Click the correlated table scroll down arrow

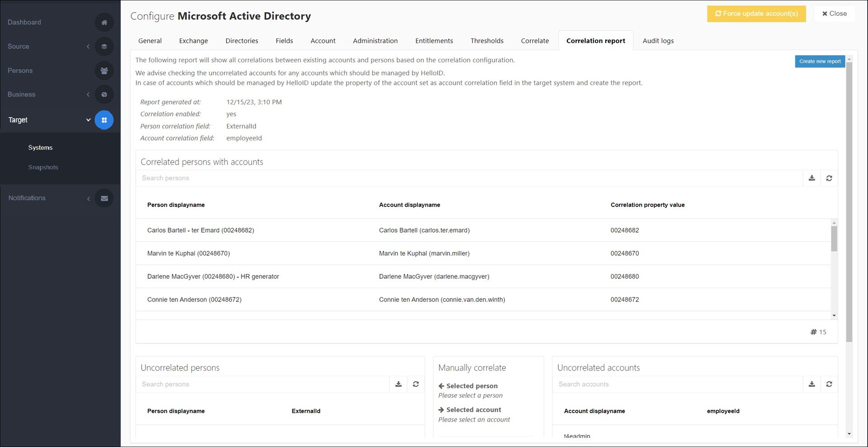click(x=834, y=315)
